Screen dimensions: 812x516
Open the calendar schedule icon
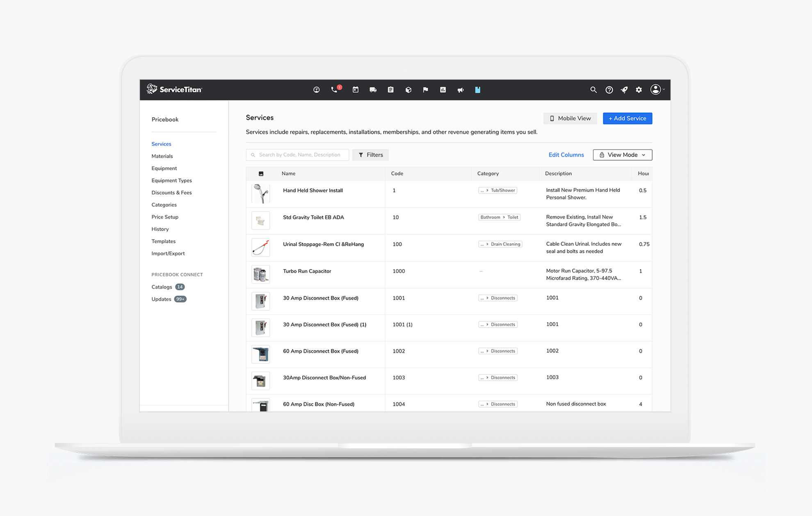[356, 90]
